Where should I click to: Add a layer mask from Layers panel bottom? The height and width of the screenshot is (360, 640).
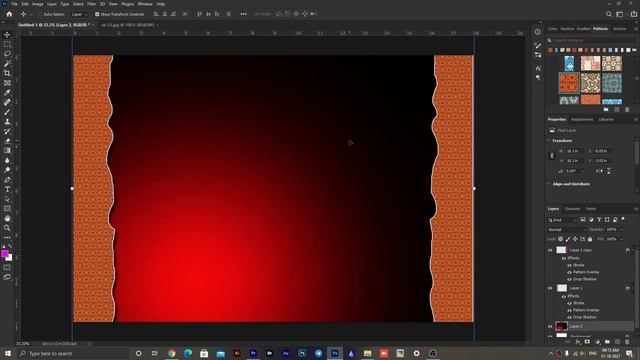click(x=587, y=342)
